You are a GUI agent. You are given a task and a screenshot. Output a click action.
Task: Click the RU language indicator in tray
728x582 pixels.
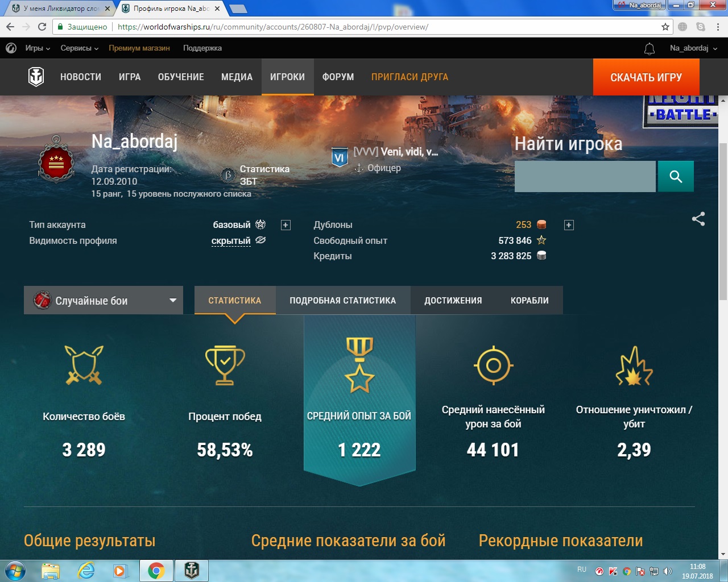pyautogui.click(x=582, y=569)
